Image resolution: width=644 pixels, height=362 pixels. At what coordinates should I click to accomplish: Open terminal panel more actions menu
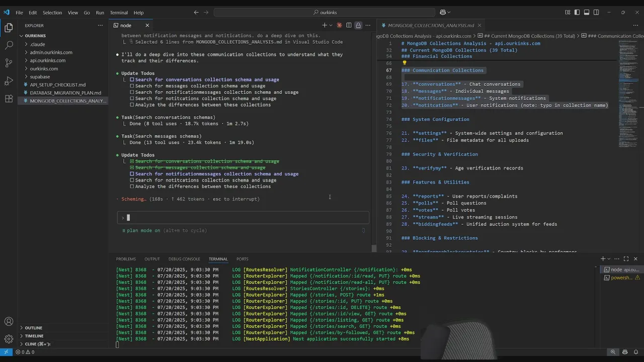point(617,259)
